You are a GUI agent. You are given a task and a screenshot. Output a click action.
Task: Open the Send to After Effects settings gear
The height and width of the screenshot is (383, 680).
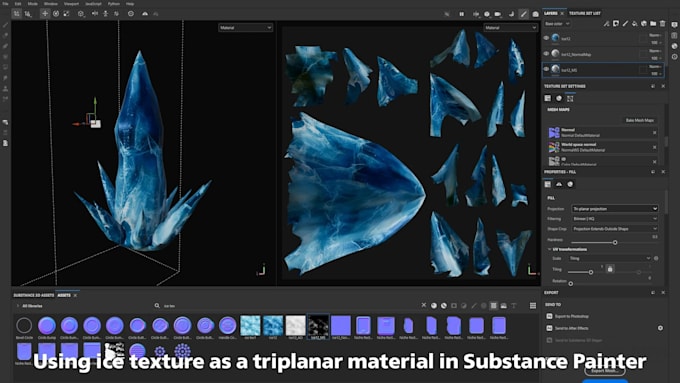click(660, 328)
